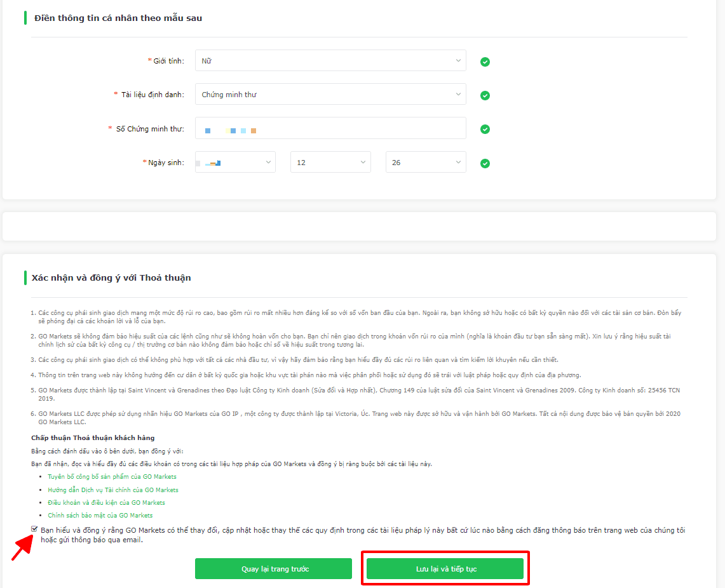The width and height of the screenshot is (725, 588).
Task: Click the Số Chứng minh thư input field
Action: tap(330, 128)
